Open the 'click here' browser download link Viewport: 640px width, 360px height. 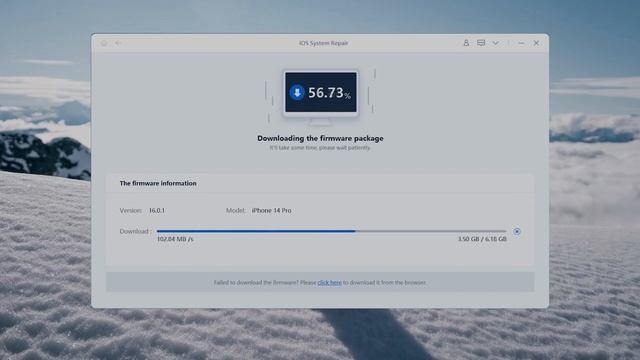tap(329, 282)
